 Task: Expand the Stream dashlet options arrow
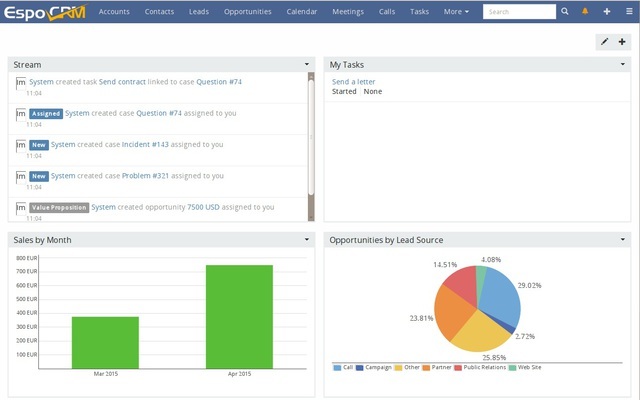tap(307, 64)
